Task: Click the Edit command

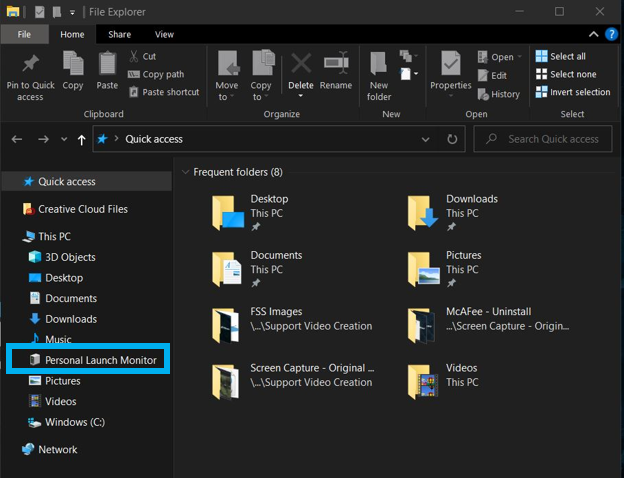Action: click(x=492, y=75)
